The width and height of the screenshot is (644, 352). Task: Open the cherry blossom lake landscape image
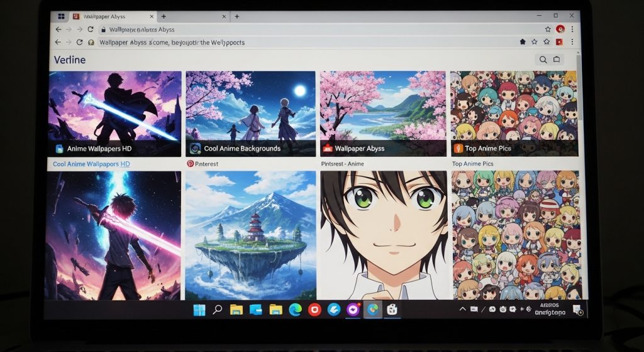coord(383,114)
